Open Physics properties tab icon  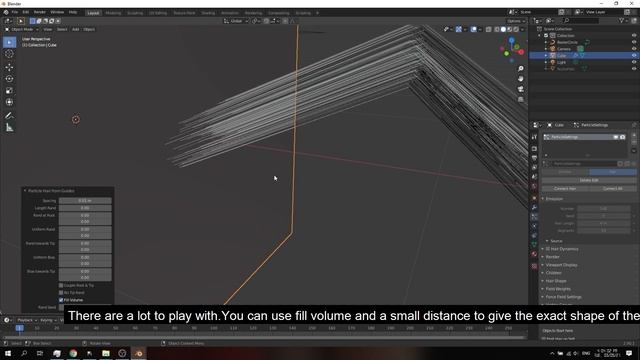pyautogui.click(x=534, y=226)
